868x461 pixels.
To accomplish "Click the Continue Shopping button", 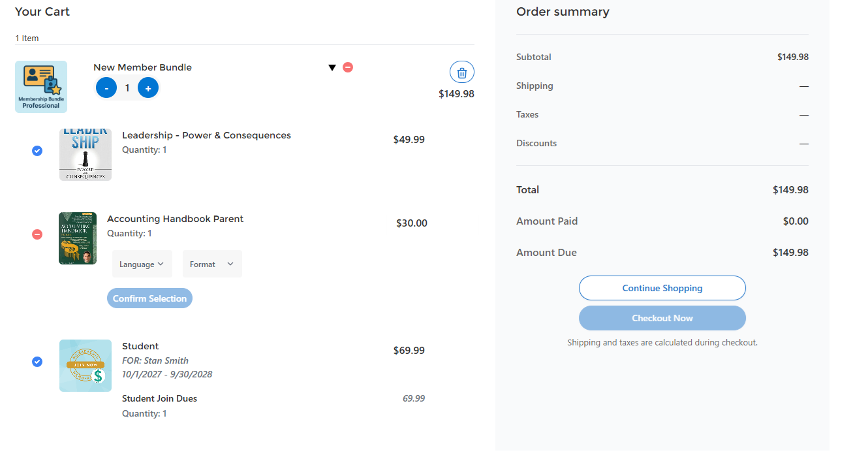I will [662, 288].
